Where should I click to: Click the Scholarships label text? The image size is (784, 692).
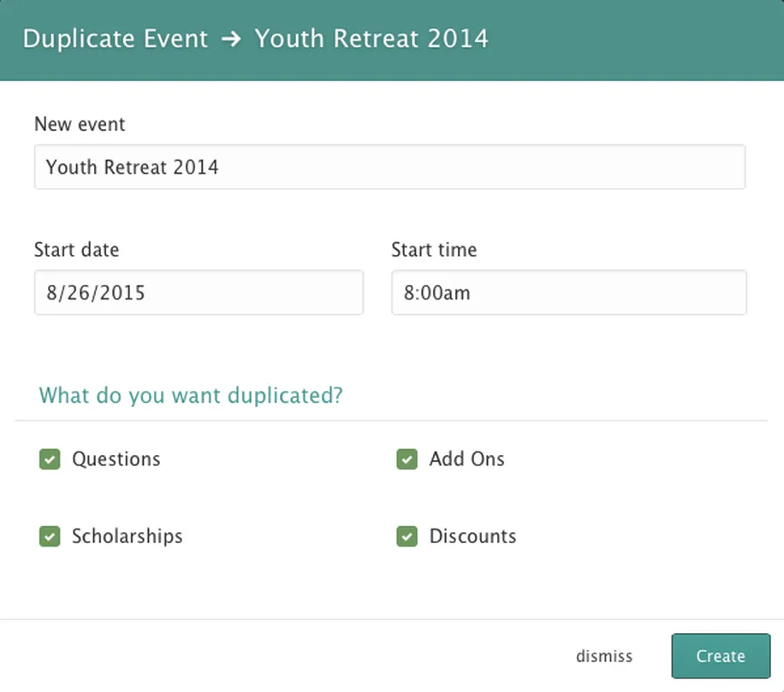[127, 536]
